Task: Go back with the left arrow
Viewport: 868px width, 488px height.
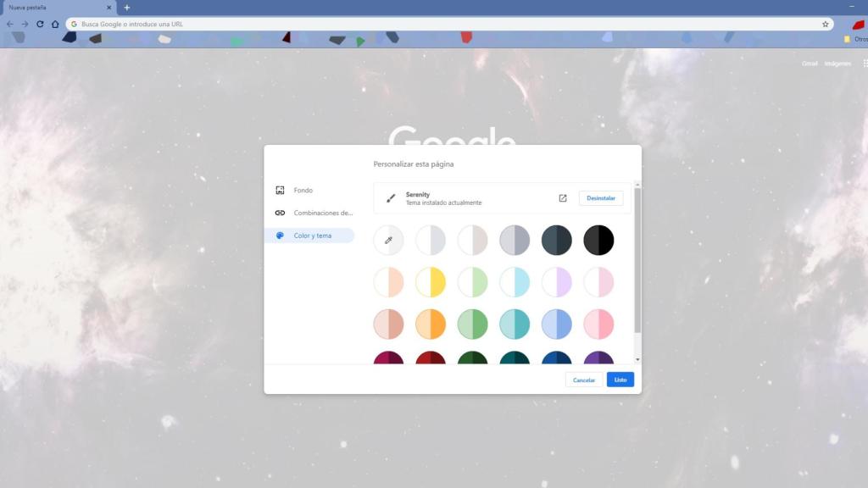Action: [10, 24]
